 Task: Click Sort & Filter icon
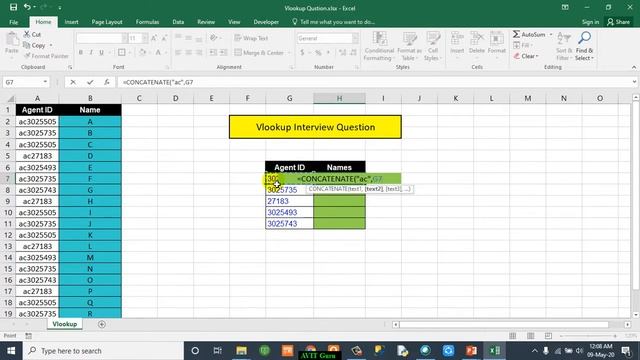[x=564, y=39]
